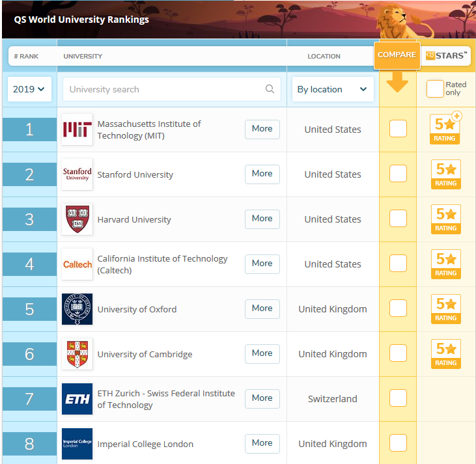Open the University of Oxford name link

[x=137, y=309]
